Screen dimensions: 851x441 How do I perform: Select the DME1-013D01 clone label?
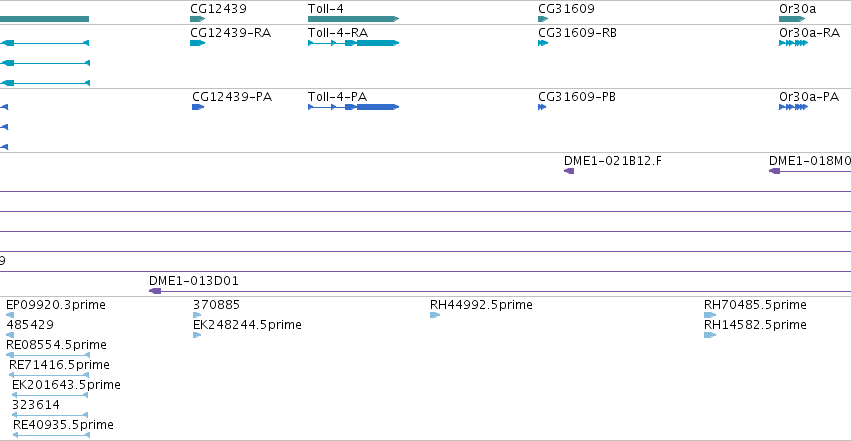[x=194, y=280]
